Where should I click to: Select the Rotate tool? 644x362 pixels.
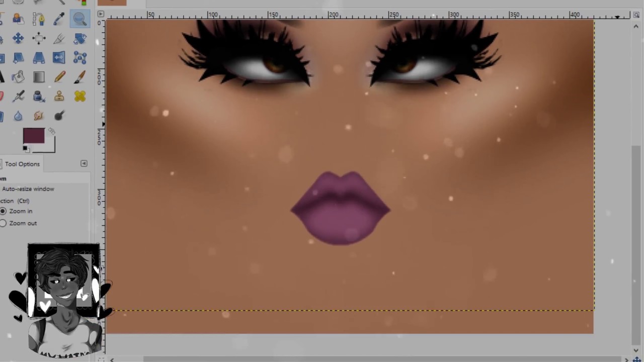pos(80,38)
